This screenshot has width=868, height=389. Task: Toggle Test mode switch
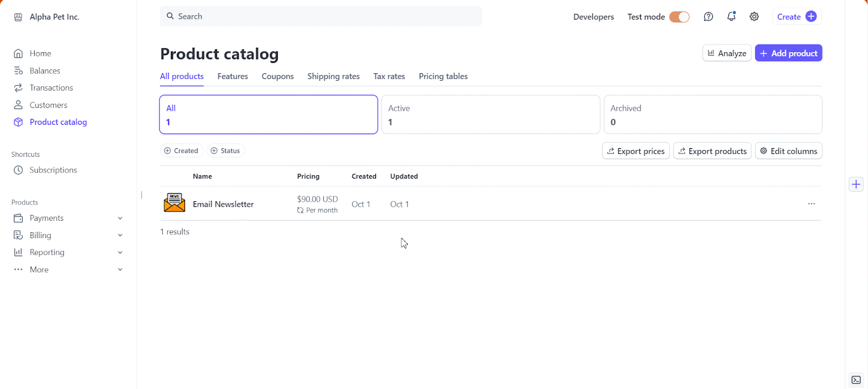pyautogui.click(x=679, y=17)
